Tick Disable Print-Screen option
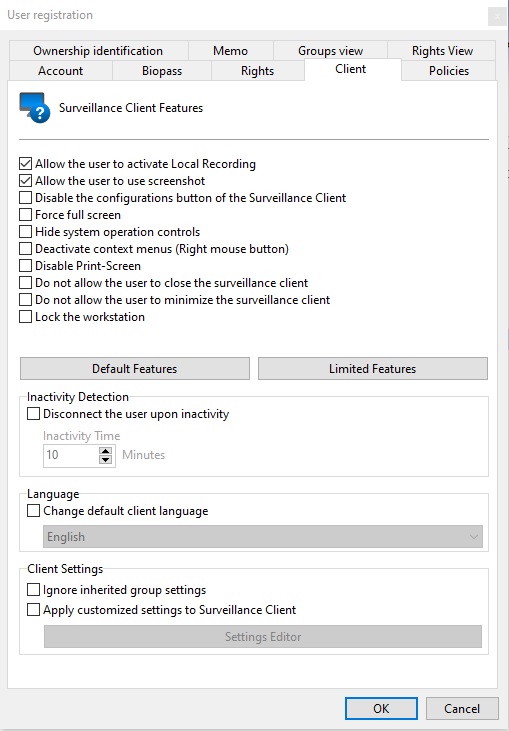 [x=25, y=266]
